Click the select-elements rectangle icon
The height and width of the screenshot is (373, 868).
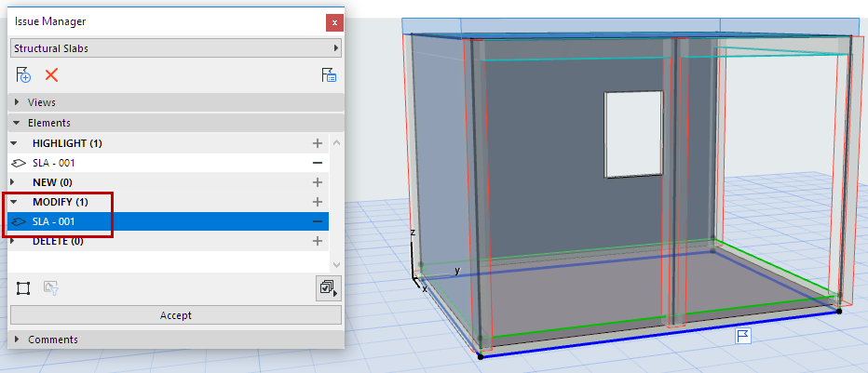pos(23,288)
